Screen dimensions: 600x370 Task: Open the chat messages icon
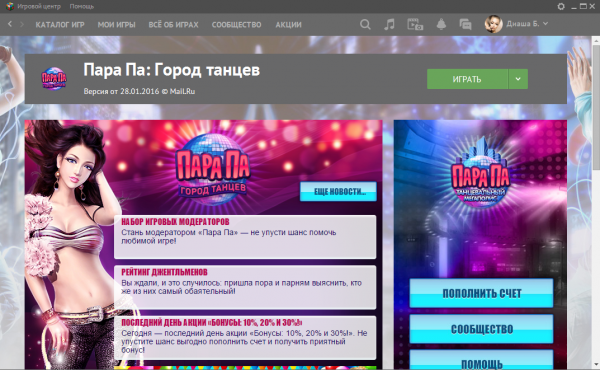coord(465,25)
